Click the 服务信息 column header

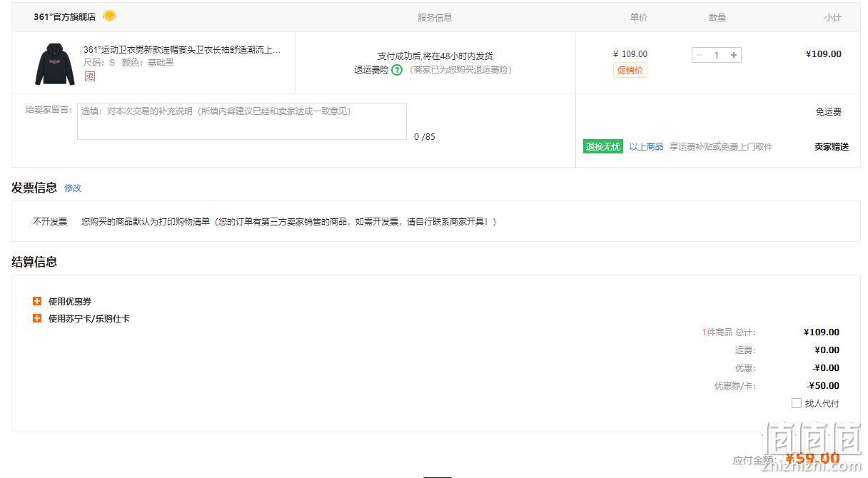point(435,18)
